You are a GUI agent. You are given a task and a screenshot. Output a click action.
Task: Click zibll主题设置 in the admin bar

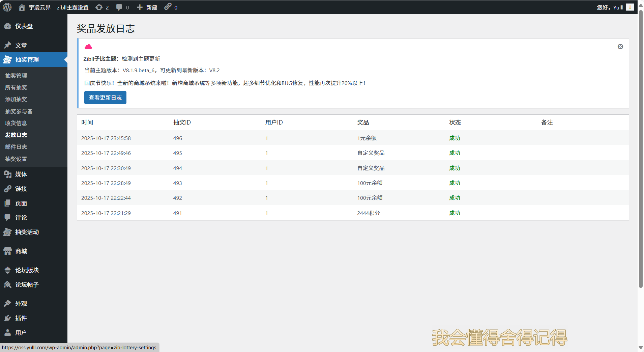[72, 7]
